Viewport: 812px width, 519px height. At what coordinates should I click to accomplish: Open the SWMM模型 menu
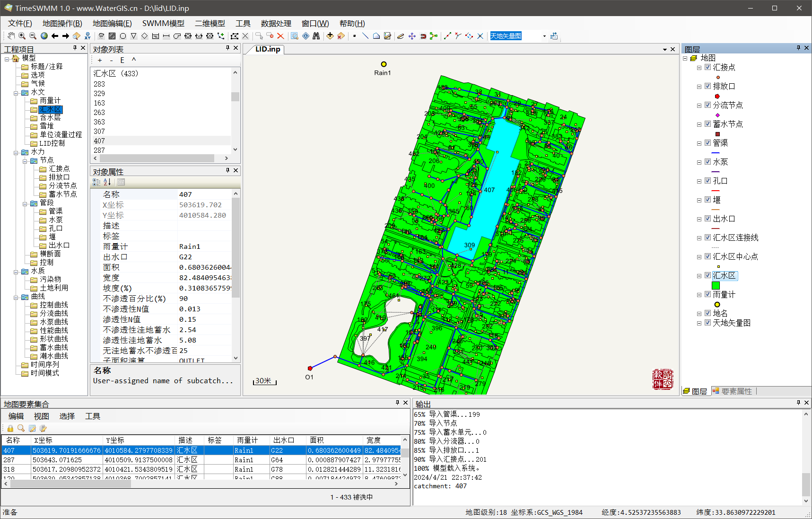tap(163, 23)
